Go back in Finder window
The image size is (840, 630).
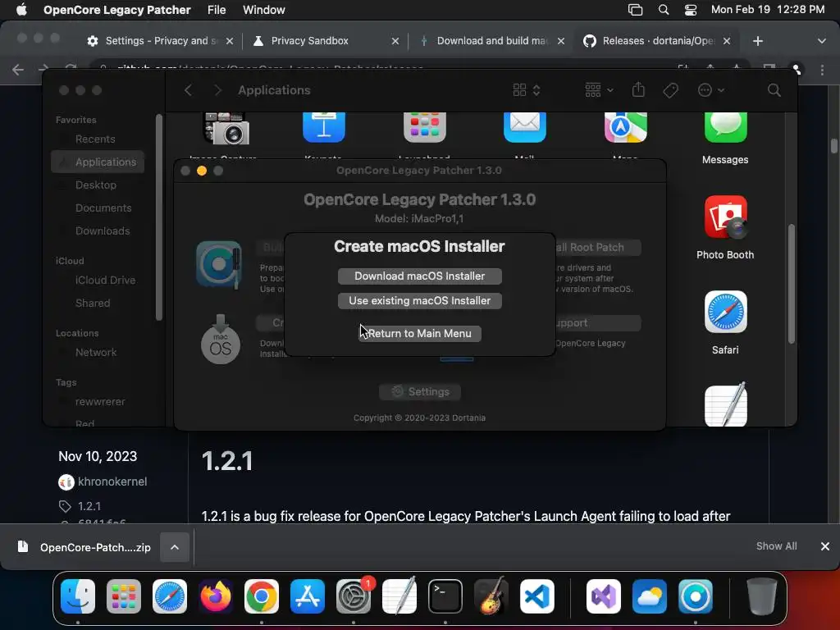click(188, 90)
